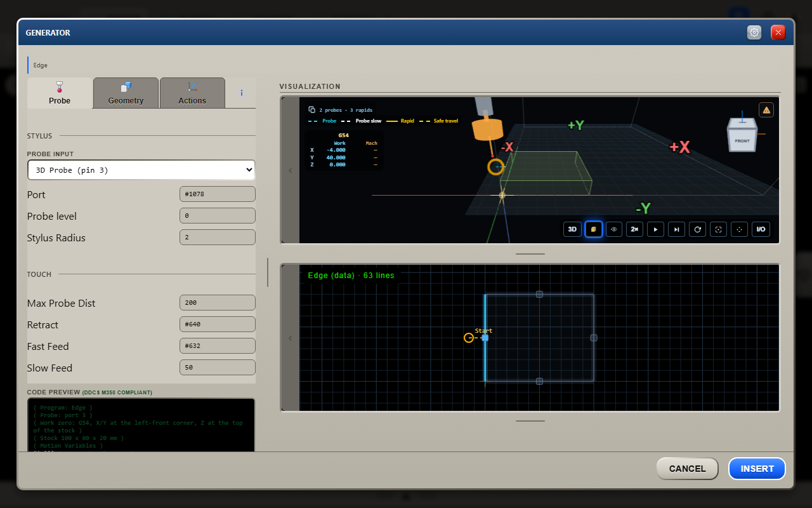
Task: Click the orange probe tool model
Action: pyautogui.click(x=487, y=128)
